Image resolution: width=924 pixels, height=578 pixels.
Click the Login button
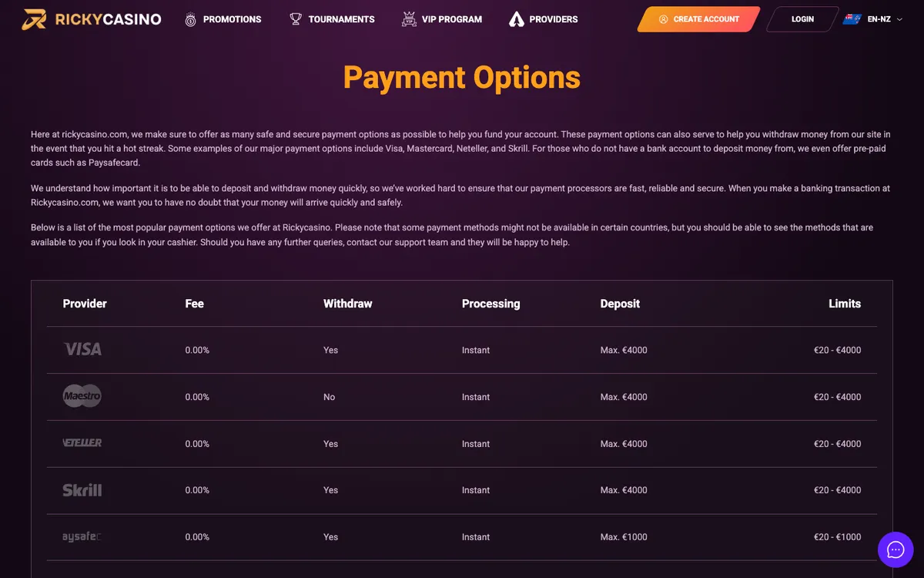[x=802, y=19]
